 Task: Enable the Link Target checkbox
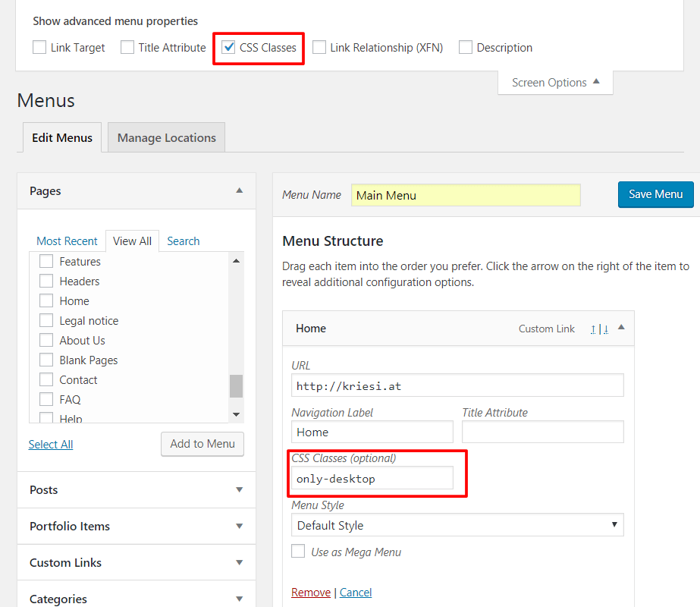(39, 48)
